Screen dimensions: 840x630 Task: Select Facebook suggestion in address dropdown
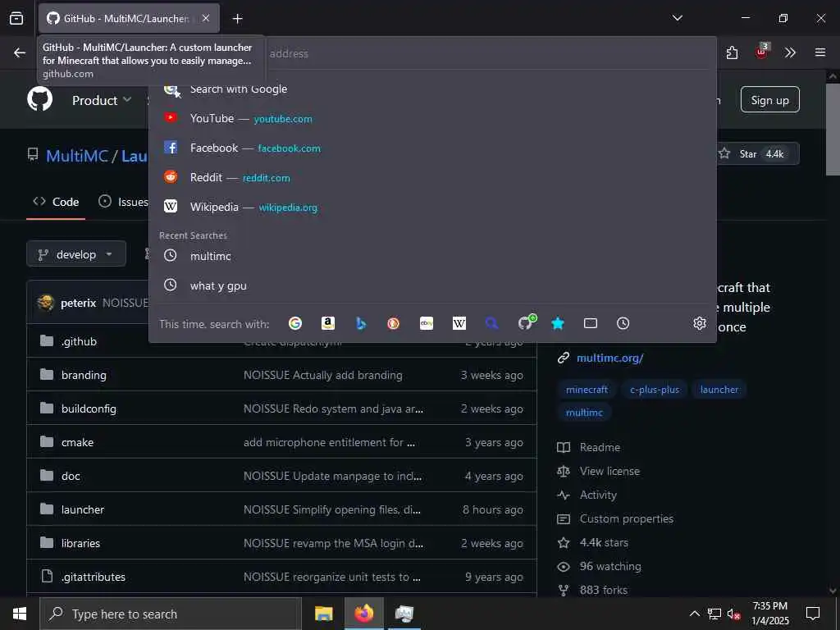coord(433,148)
